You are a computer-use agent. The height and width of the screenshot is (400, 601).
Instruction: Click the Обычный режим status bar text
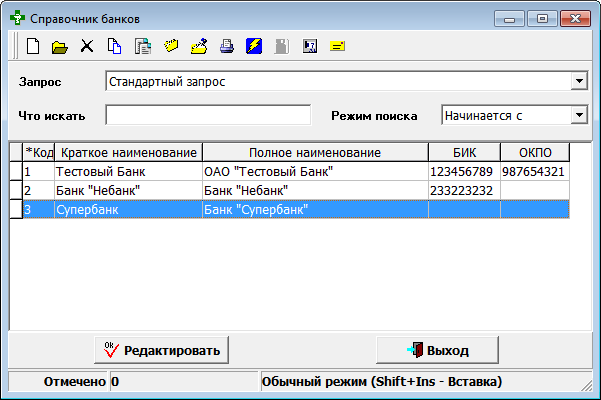tap(382, 382)
